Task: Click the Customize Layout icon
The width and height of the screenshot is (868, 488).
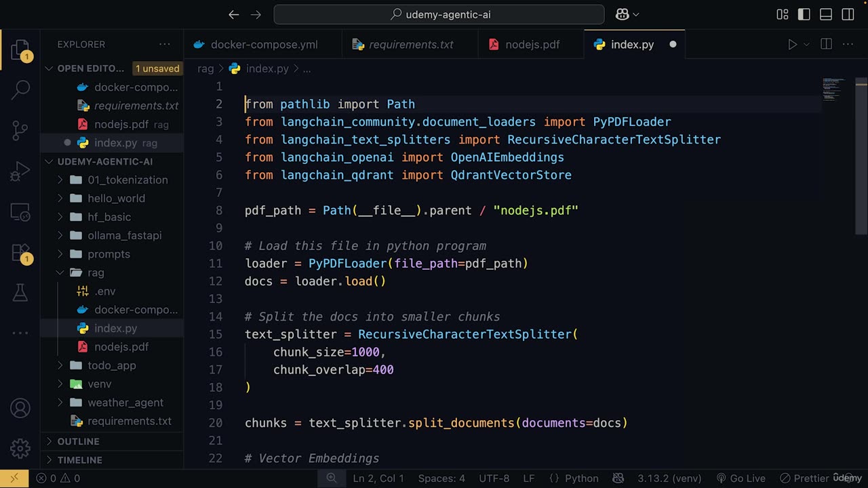Action: [783, 14]
